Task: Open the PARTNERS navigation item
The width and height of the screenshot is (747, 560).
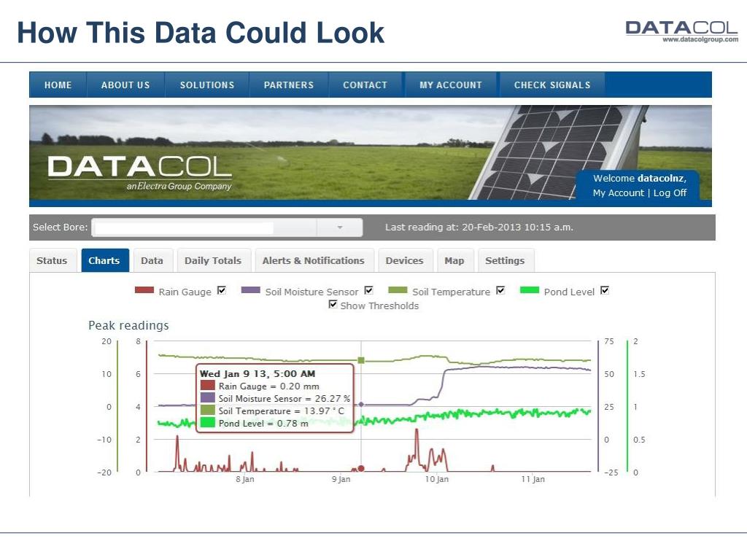Action: [x=289, y=85]
